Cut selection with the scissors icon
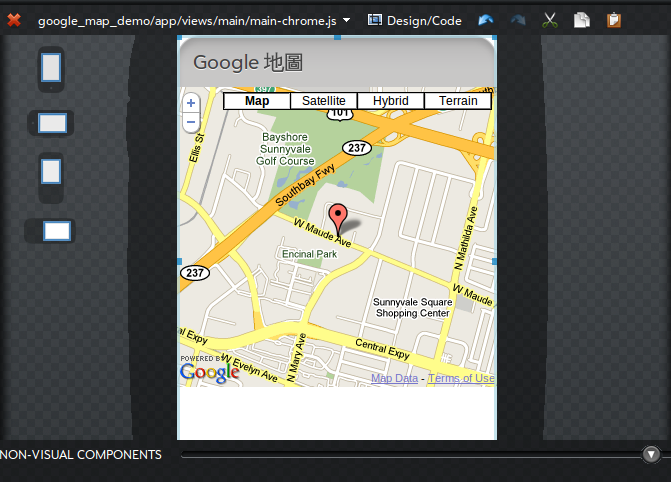 click(550, 20)
